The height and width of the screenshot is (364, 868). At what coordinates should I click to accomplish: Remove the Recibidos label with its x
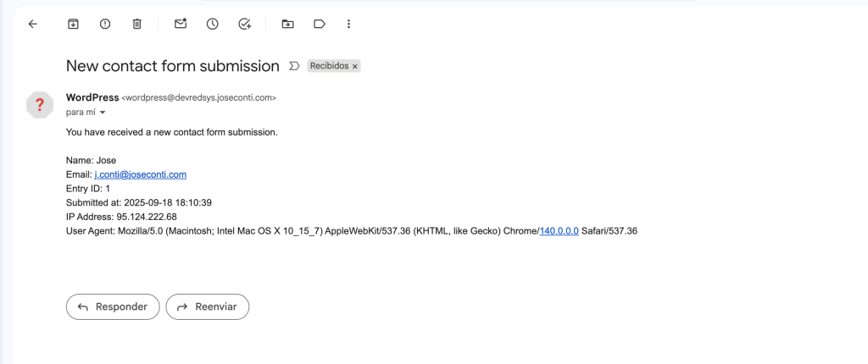point(355,66)
